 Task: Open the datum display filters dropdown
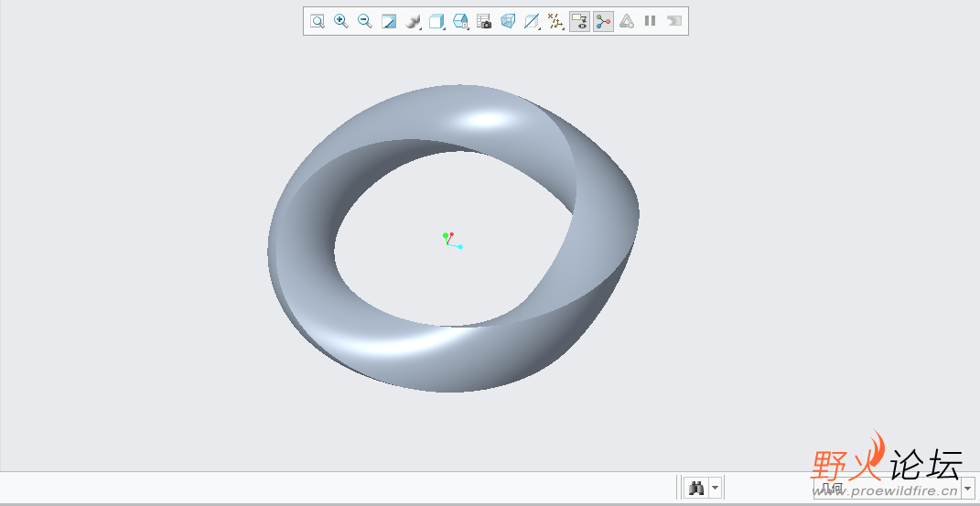555,21
